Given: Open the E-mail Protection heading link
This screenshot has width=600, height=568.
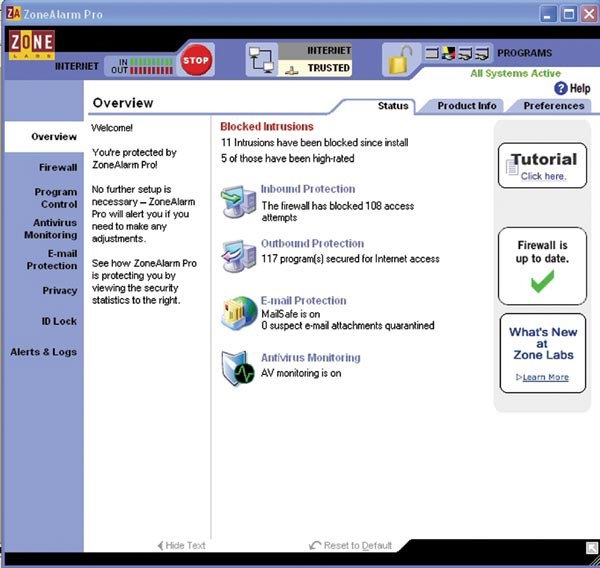Looking at the screenshot, I should [x=303, y=300].
